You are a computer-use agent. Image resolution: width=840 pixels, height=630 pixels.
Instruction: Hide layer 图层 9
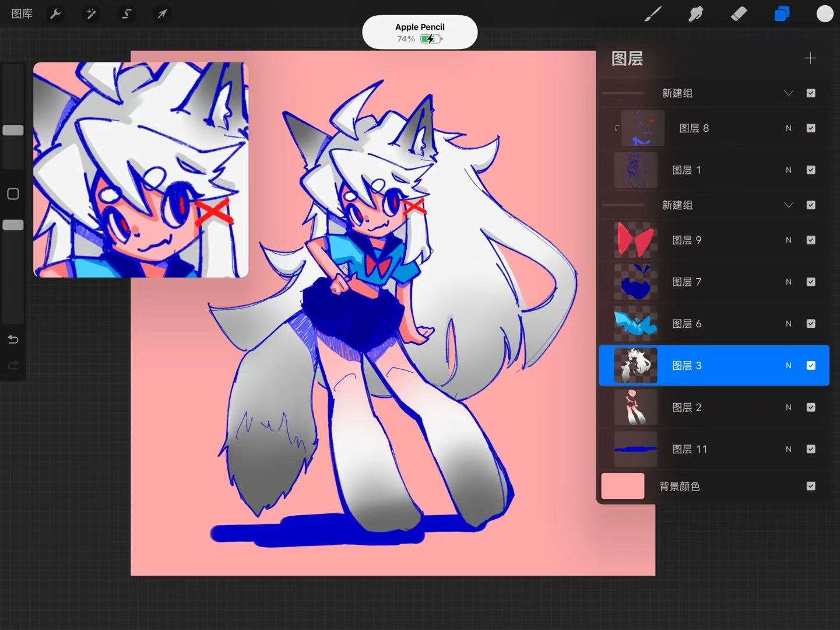[x=811, y=240]
